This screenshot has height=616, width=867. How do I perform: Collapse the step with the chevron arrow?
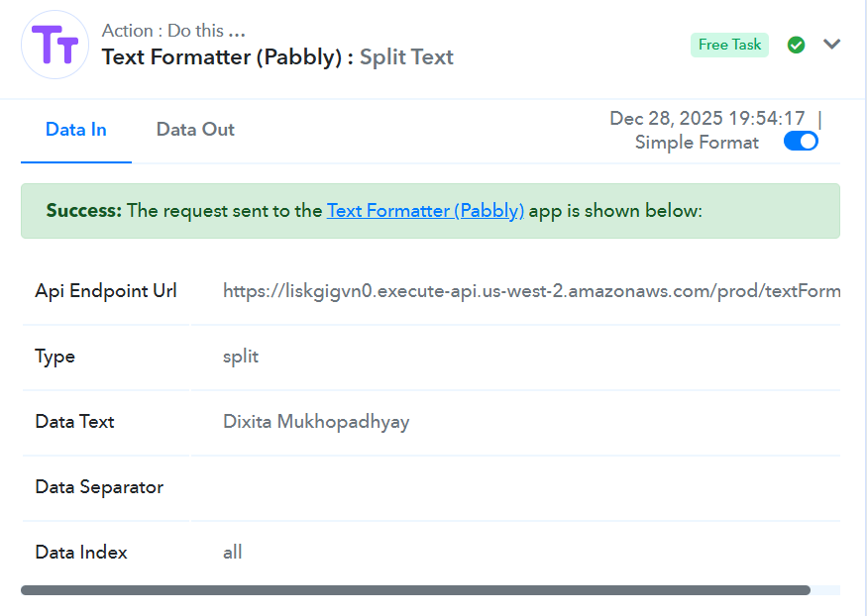click(x=832, y=45)
